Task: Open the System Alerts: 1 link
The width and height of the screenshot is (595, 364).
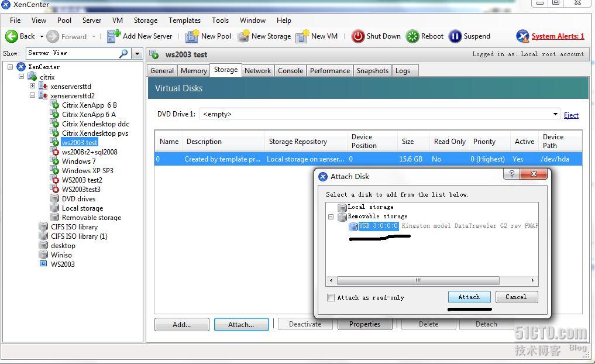Action: click(558, 36)
